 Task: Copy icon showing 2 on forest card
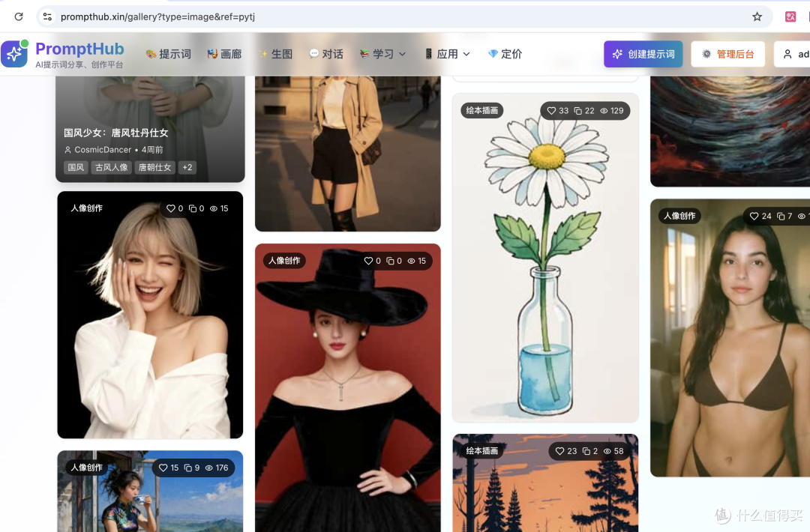(x=586, y=451)
